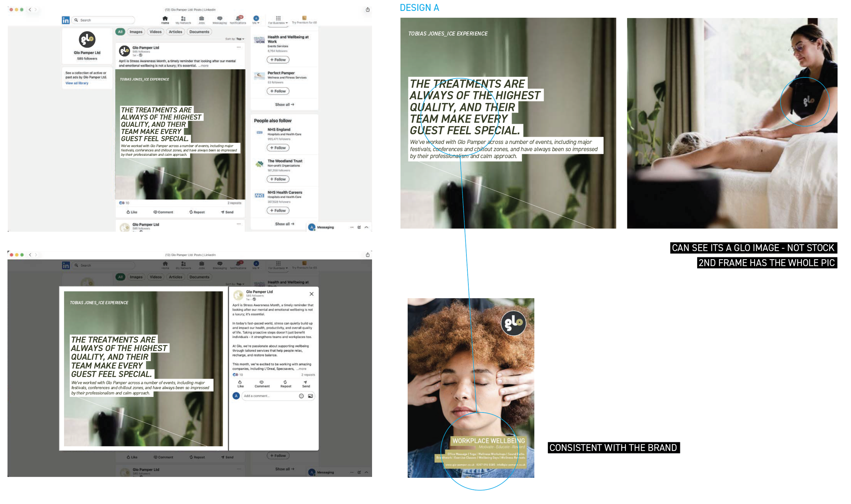851x504 pixels.
Task: Select Documents filter pill in upper window
Action: pos(199,32)
